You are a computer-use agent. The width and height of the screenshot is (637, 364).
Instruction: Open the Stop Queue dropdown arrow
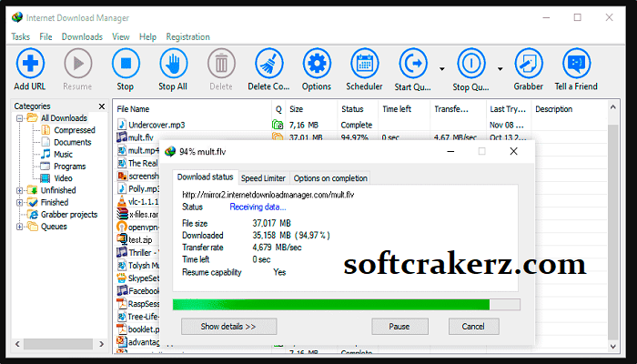click(500, 68)
